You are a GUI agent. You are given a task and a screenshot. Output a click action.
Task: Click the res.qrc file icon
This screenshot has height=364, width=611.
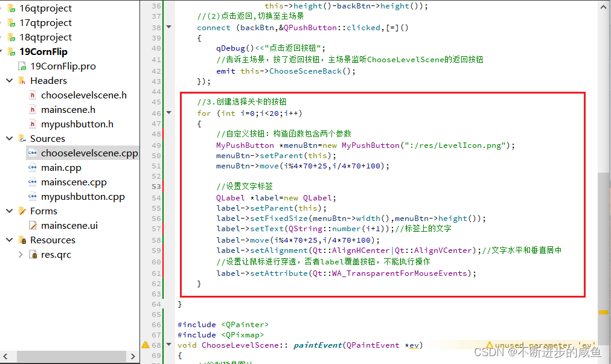tap(33, 255)
